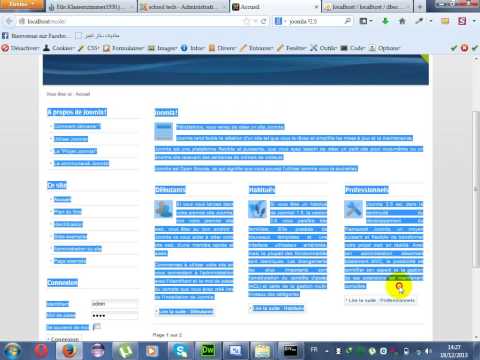This screenshot has width=480, height=360.
Task: Open the Windows Start menu
Action: pyautogui.click(x=12, y=351)
